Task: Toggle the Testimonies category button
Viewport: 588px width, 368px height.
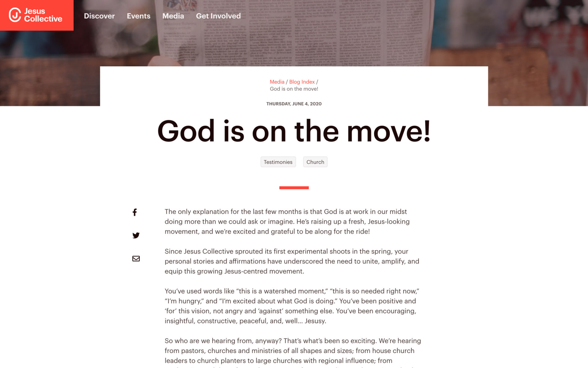Action: [x=278, y=162]
